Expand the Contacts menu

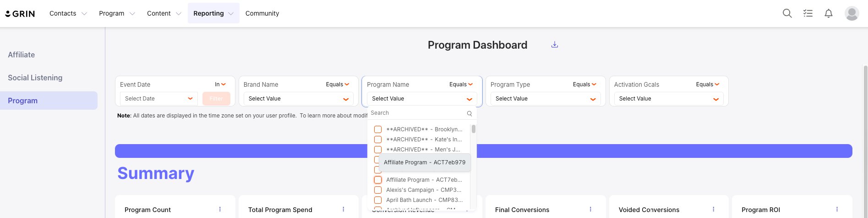68,13
